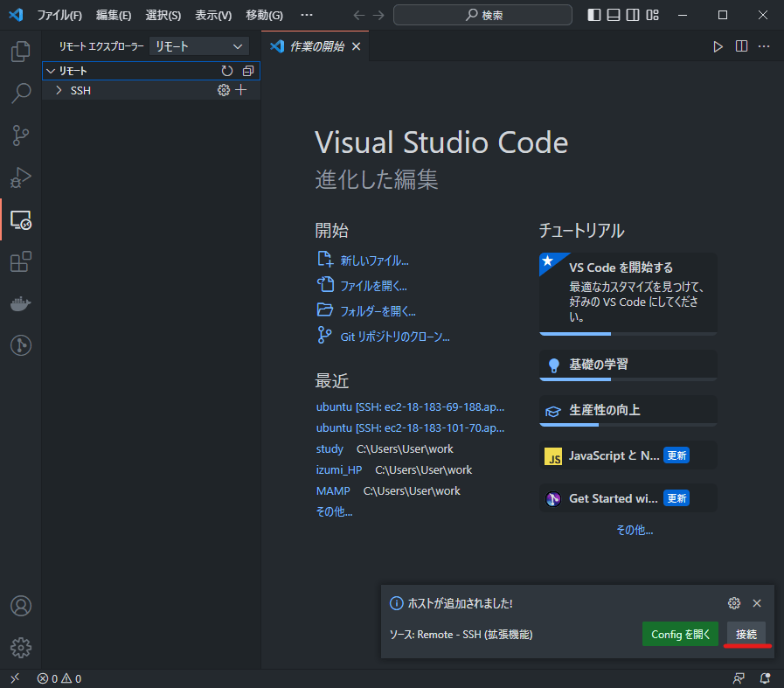Open the Search view
The width and height of the screenshot is (784, 688).
pos(20,94)
